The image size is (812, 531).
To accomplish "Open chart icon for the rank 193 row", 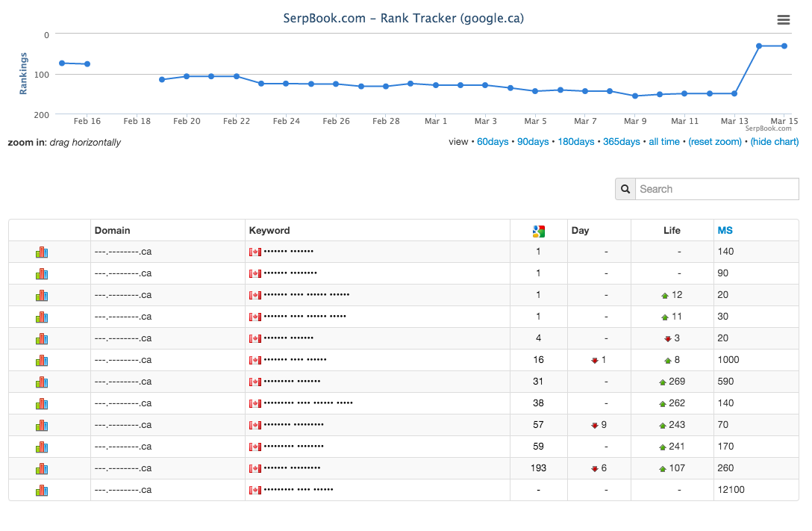I will (x=42, y=469).
